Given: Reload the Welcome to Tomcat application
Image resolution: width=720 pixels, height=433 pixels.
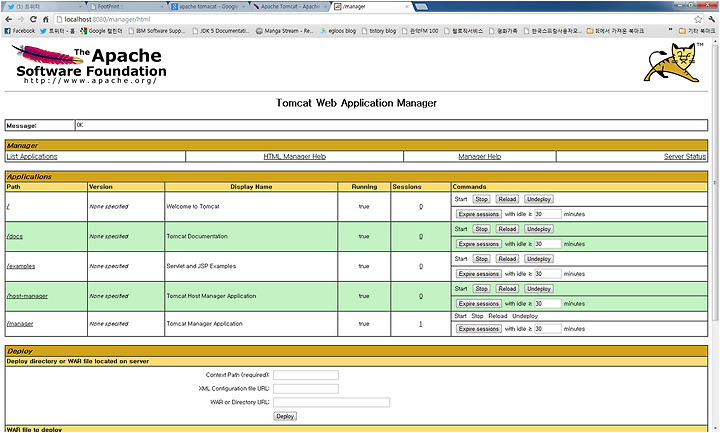Looking at the screenshot, I should point(507,199).
